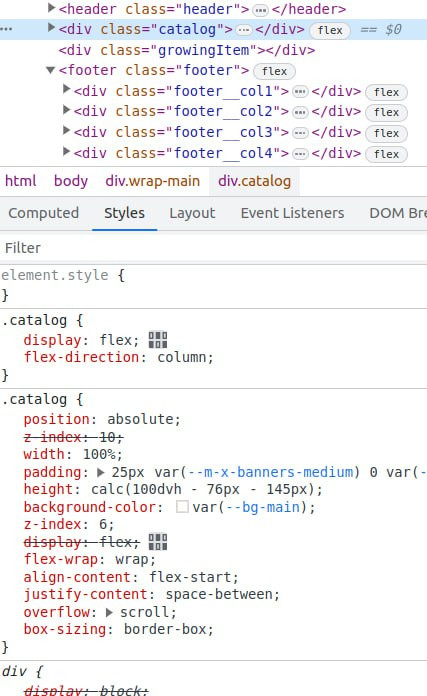
Task: Open the Event Listeners tab
Action: pos(293,213)
